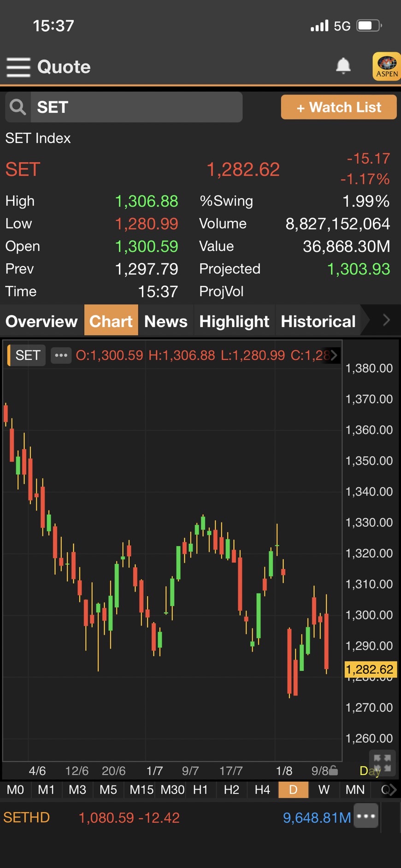
Task: Select the Chart tab
Action: [x=111, y=321]
